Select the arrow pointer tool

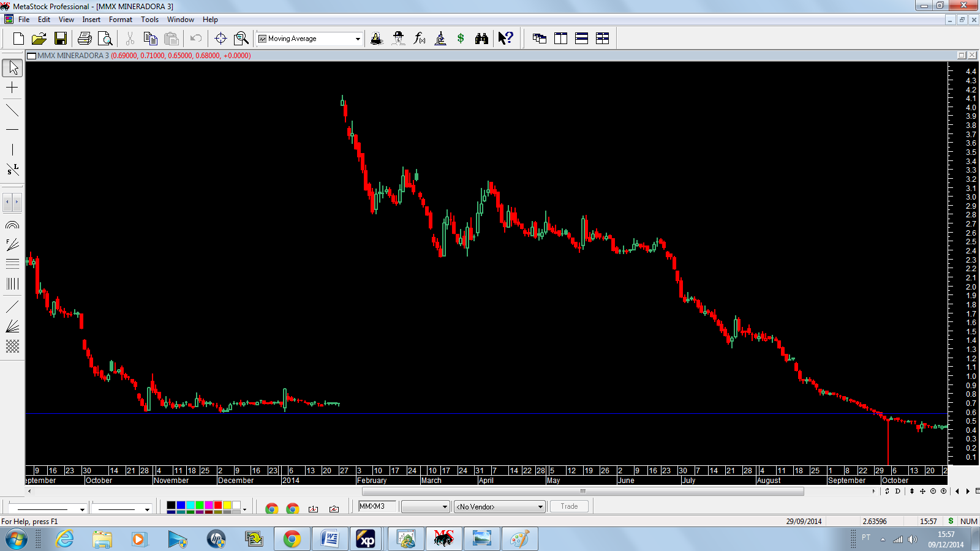tap(12, 67)
